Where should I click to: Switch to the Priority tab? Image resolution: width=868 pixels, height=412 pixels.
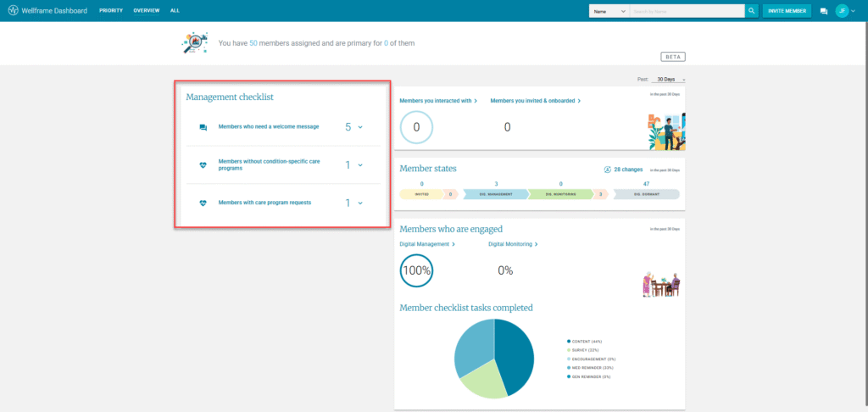click(x=111, y=11)
